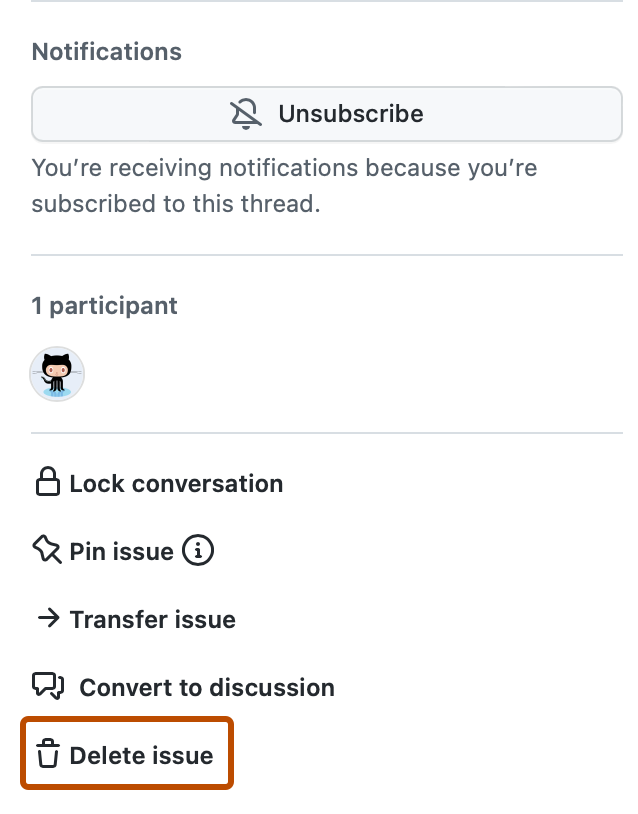This screenshot has width=638, height=814.
Task: Open Transfer issue
Action: (151, 619)
